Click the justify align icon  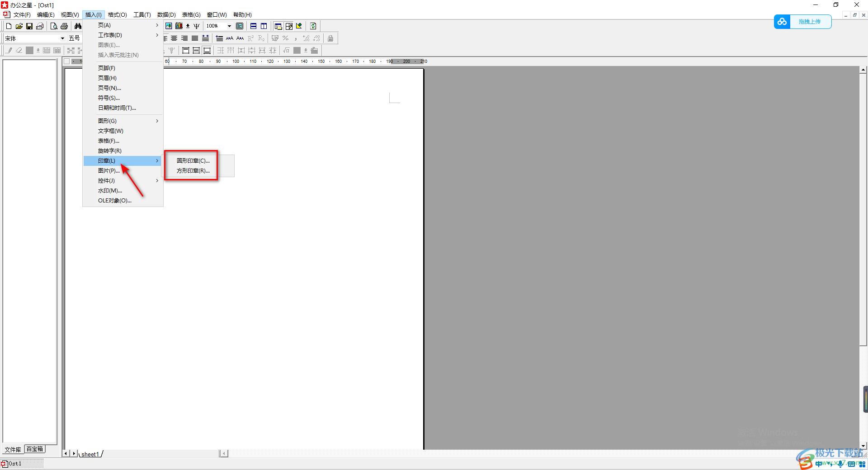pyautogui.click(x=195, y=38)
